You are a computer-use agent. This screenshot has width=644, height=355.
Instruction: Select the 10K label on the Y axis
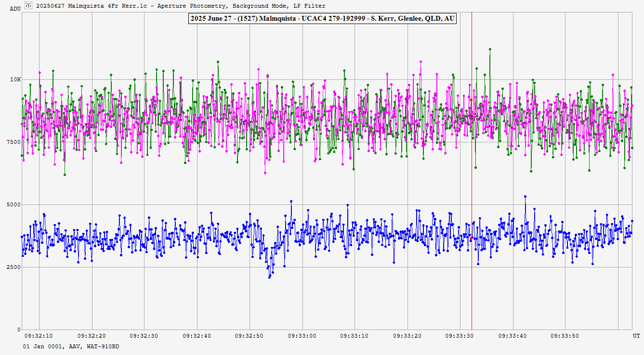click(15, 80)
